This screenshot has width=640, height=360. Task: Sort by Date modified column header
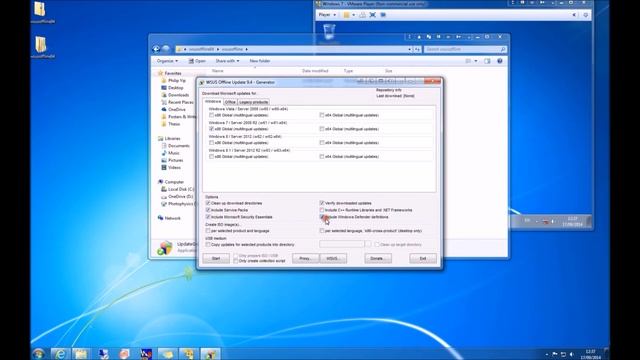[x=315, y=71]
